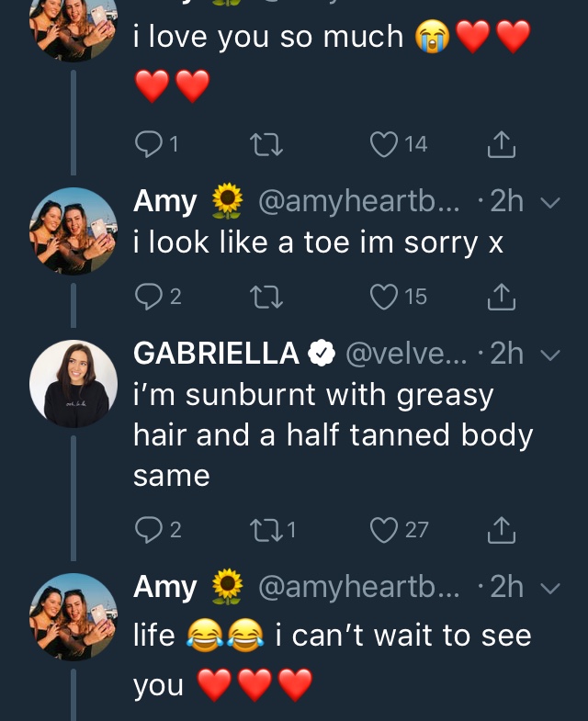The image size is (588, 721).
Task: Like Gabriella's tweet with 27 likes
Action: pyautogui.click(x=383, y=529)
